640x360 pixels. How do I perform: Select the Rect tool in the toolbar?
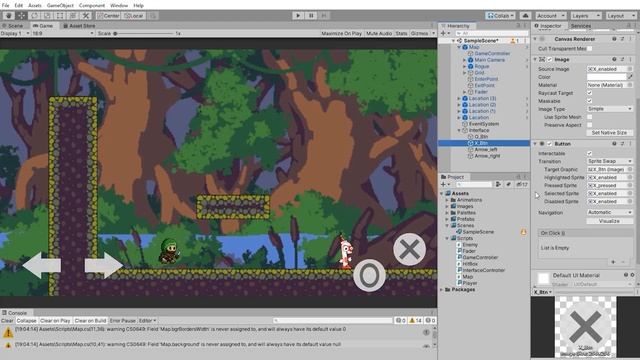click(x=60, y=16)
